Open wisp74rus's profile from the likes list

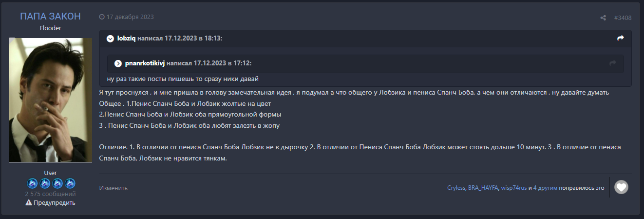(x=514, y=188)
